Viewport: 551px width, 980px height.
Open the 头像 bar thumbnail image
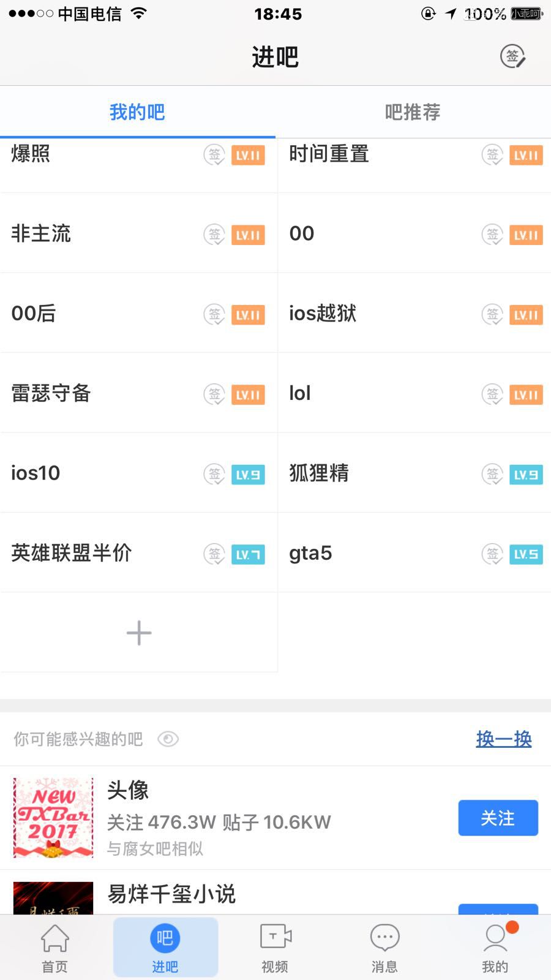(x=53, y=818)
